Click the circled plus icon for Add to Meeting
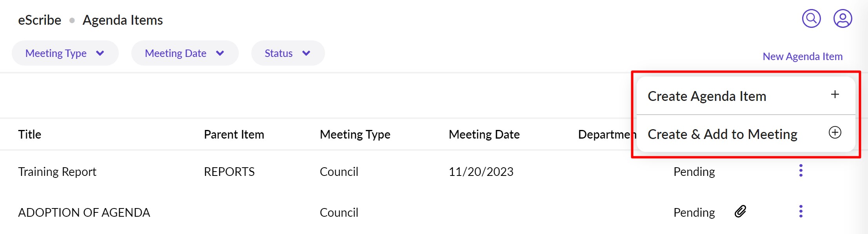Viewport: 868px width, 234px height. 835,133
